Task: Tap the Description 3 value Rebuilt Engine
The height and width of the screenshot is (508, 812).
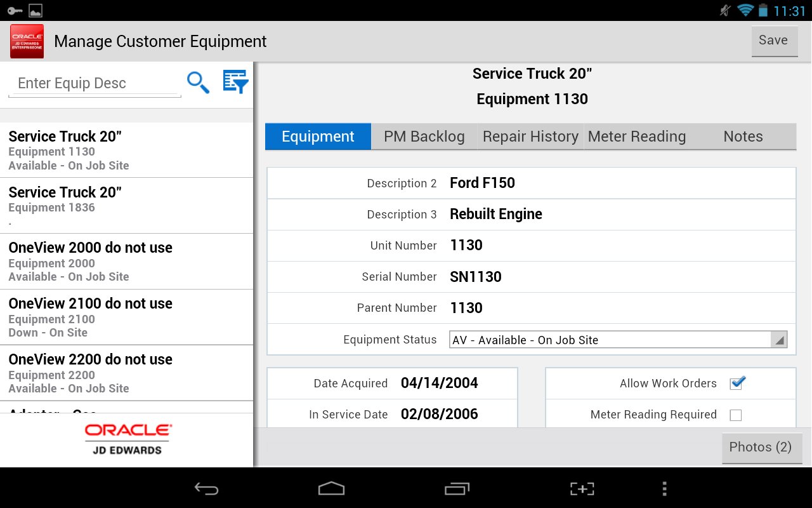Action: [x=496, y=214]
